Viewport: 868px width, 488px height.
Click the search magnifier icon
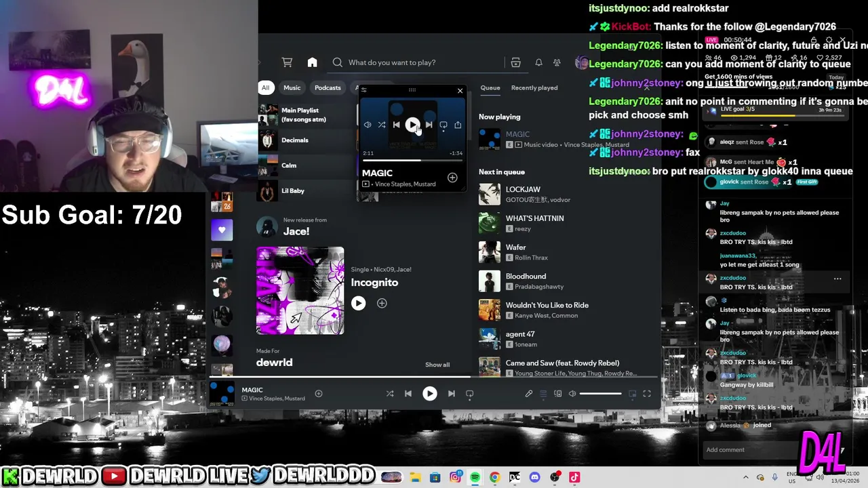coord(337,62)
